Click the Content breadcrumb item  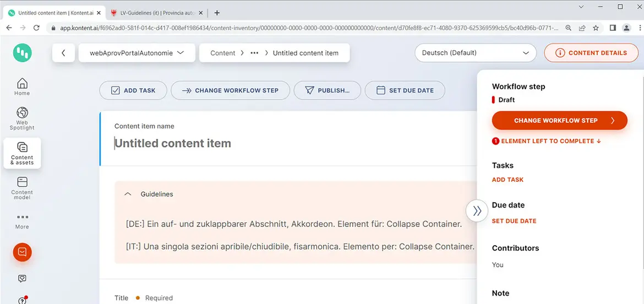click(223, 53)
